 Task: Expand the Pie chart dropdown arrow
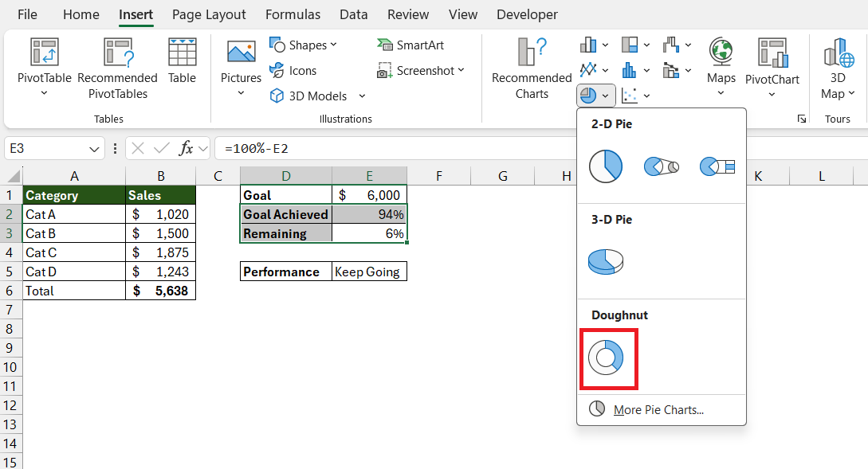click(605, 96)
